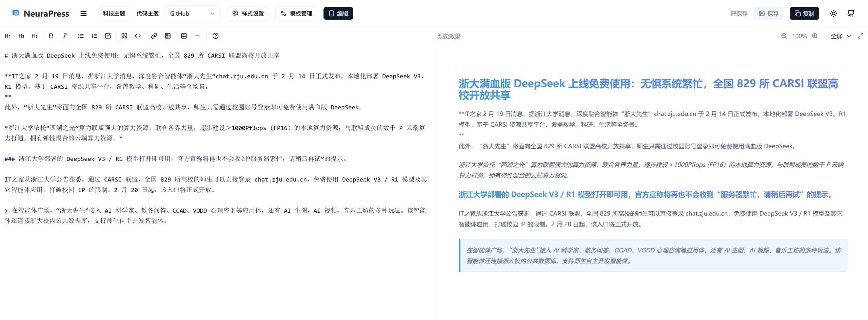Expand preview to fullscreen via arrows icon

pyautogui.click(x=860, y=36)
